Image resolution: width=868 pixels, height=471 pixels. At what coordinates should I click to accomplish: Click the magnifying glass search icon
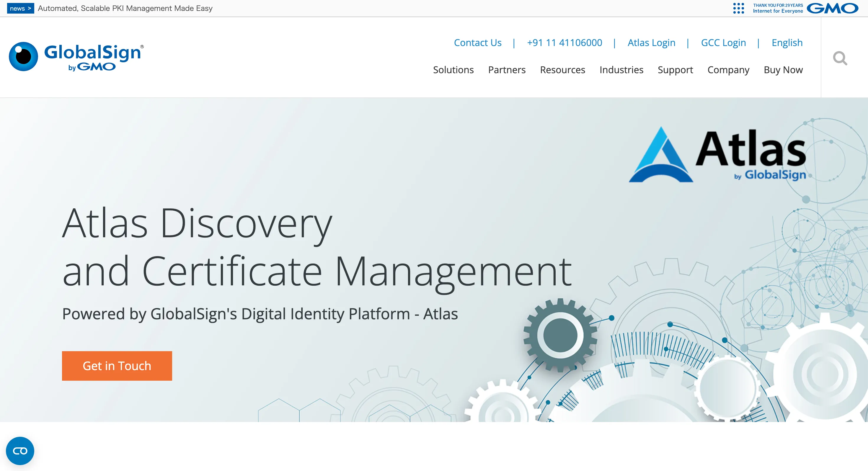[x=840, y=58]
